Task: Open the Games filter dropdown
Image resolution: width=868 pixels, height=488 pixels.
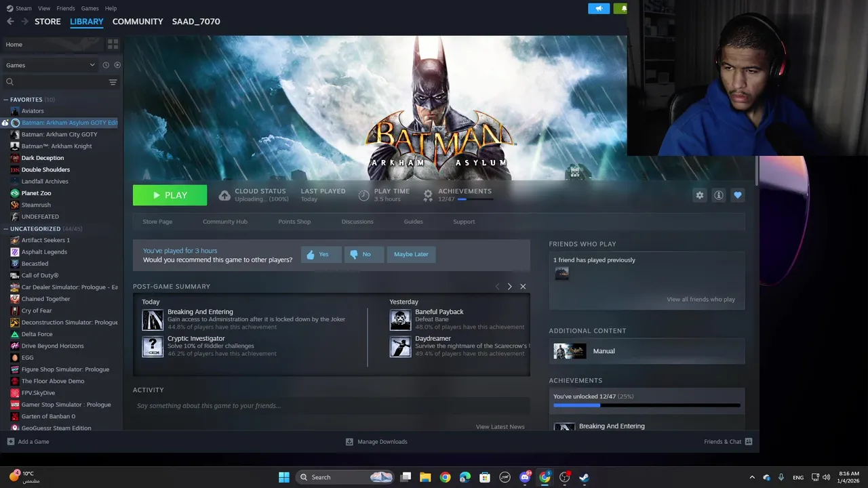Action: click(x=50, y=65)
